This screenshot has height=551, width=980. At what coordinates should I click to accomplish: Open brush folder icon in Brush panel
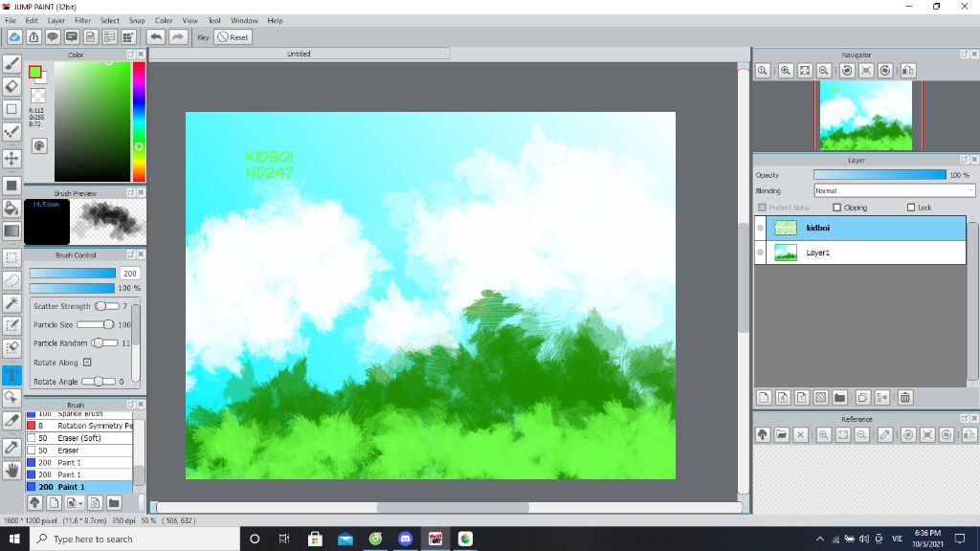[114, 502]
